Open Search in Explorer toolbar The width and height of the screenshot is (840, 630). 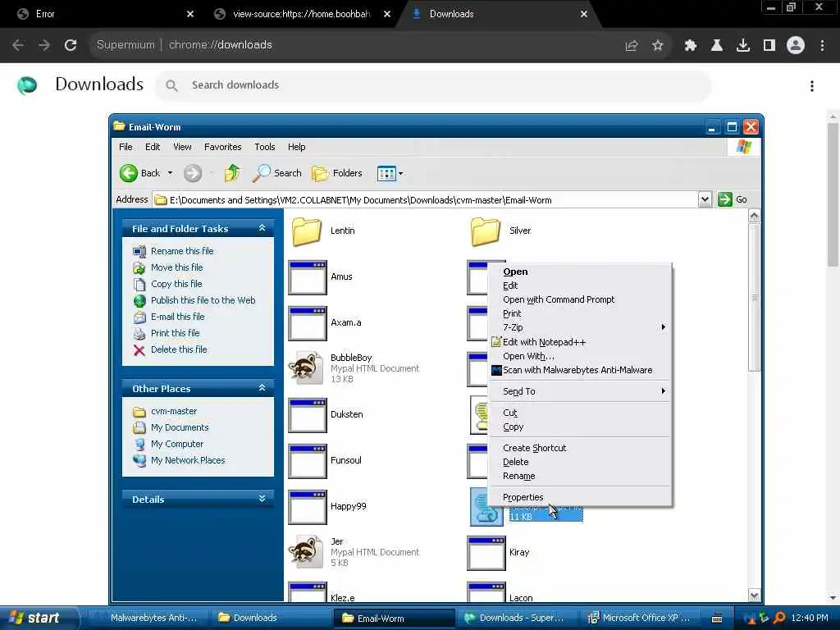(277, 173)
